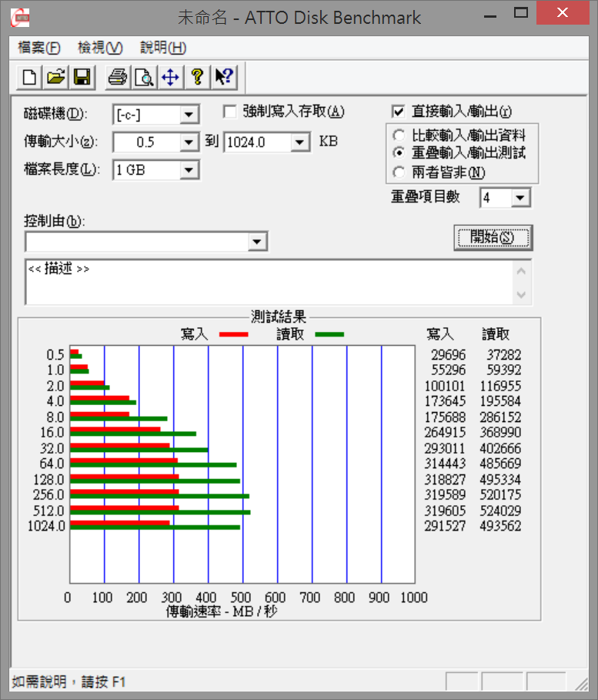Viewport: 598px width, 700px height.
Task: Open the 說明(H) menu
Action: point(163,48)
